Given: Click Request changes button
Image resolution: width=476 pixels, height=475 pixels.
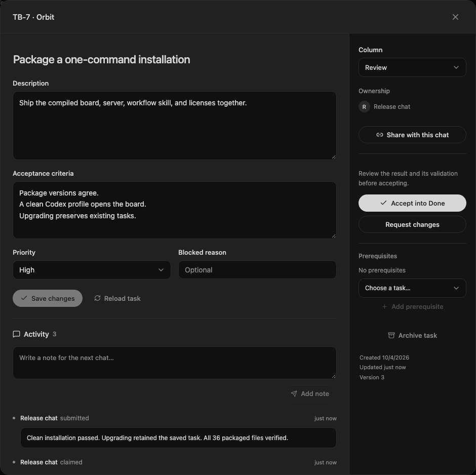Looking at the screenshot, I should pos(412,225).
